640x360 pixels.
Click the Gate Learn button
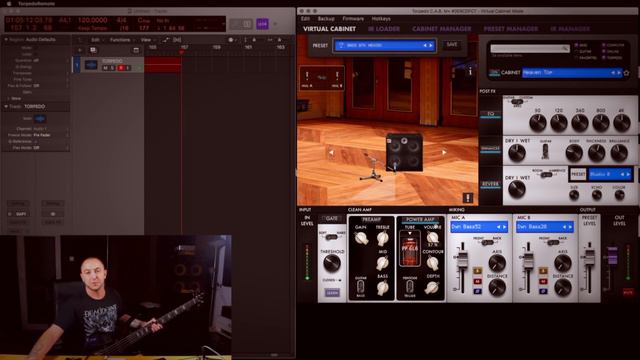[332, 293]
